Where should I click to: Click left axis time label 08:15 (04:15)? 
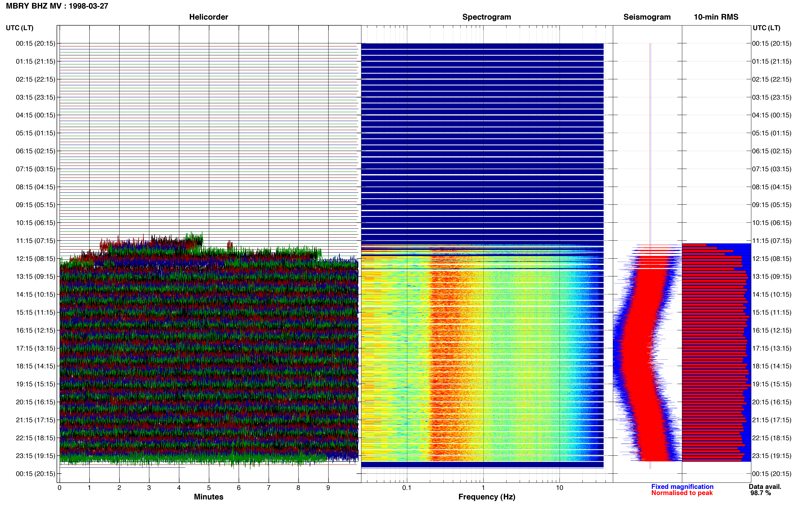tap(36, 187)
